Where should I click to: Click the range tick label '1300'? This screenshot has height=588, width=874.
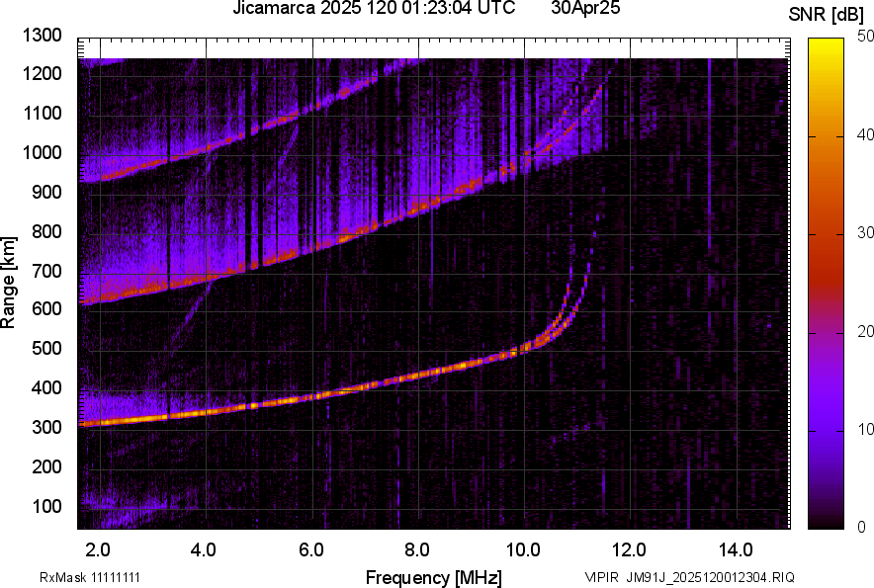(42, 36)
